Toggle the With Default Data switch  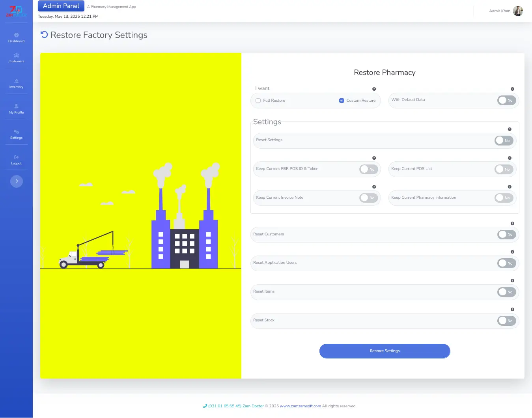(x=506, y=101)
